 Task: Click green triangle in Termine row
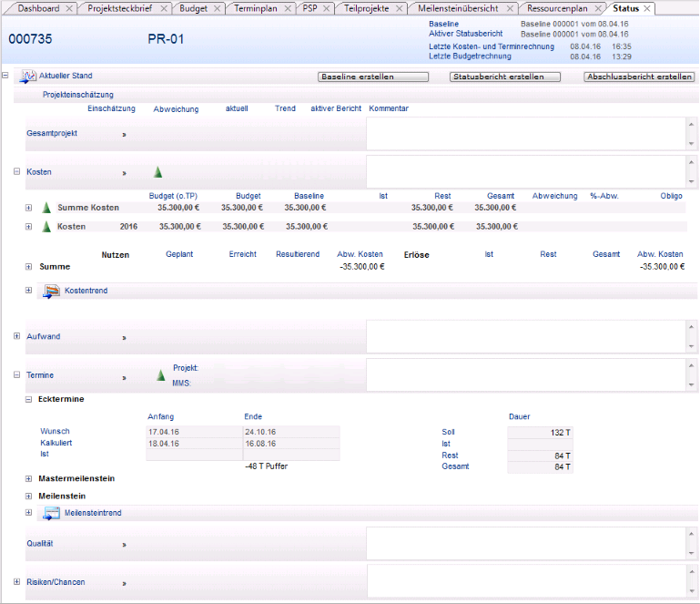(161, 374)
